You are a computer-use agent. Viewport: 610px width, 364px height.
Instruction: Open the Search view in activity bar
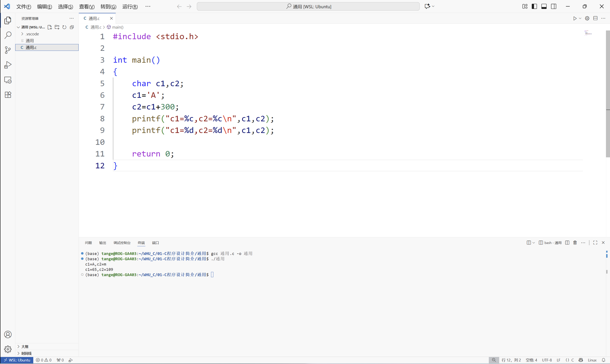[x=8, y=35]
